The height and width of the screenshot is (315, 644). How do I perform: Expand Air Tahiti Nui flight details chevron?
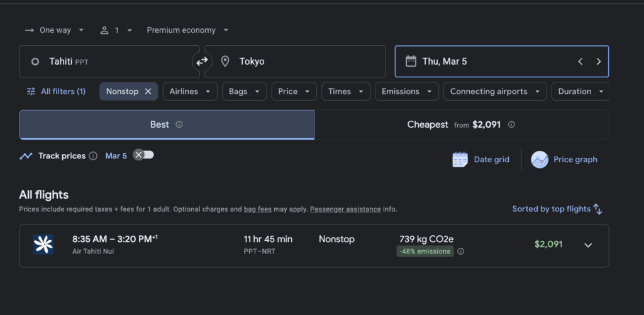click(x=588, y=245)
